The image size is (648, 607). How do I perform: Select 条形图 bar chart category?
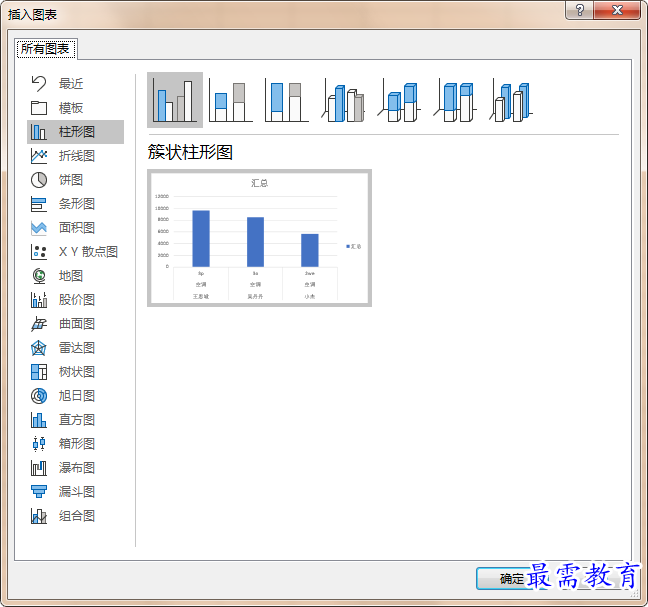(75, 204)
